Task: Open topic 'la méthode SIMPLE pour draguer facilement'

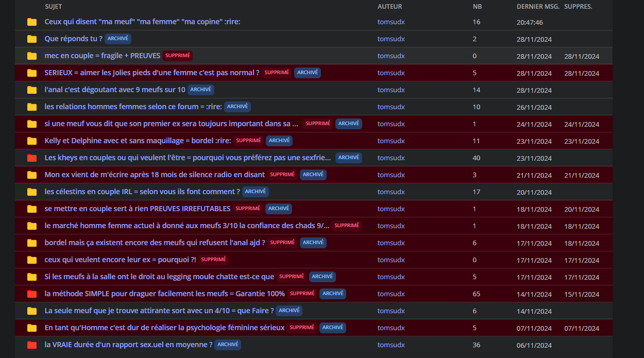Action: point(165,294)
